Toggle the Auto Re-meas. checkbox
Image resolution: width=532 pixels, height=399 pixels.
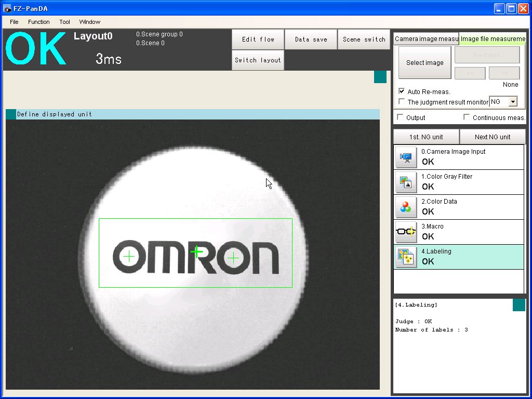[402, 91]
